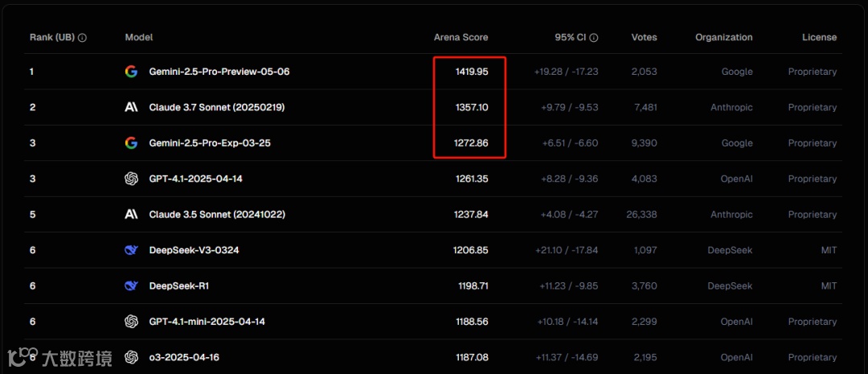This screenshot has width=868, height=374.
Task: Open the DeepSeek-R1 model name
Action: coord(178,286)
